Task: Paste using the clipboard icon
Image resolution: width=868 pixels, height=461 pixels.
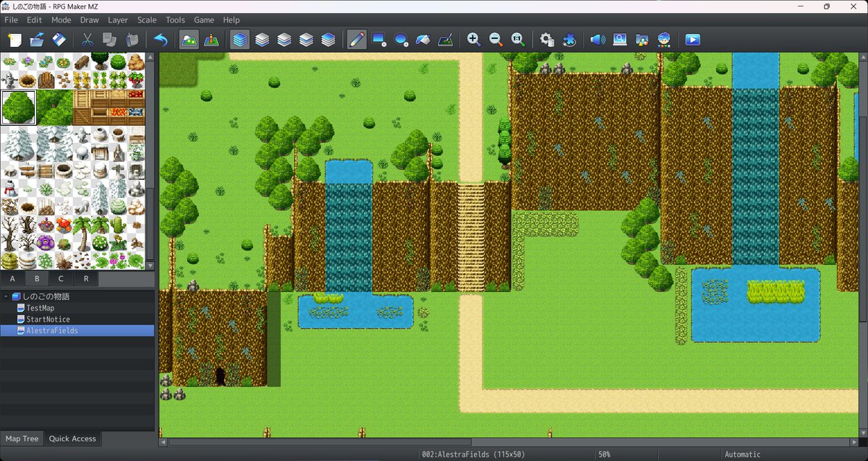Action: (132, 40)
